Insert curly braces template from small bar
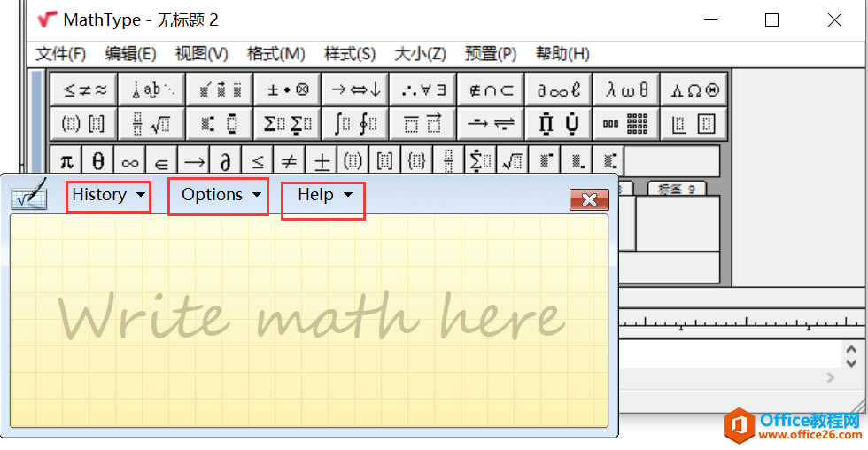The height and width of the screenshot is (450, 868). (416, 161)
